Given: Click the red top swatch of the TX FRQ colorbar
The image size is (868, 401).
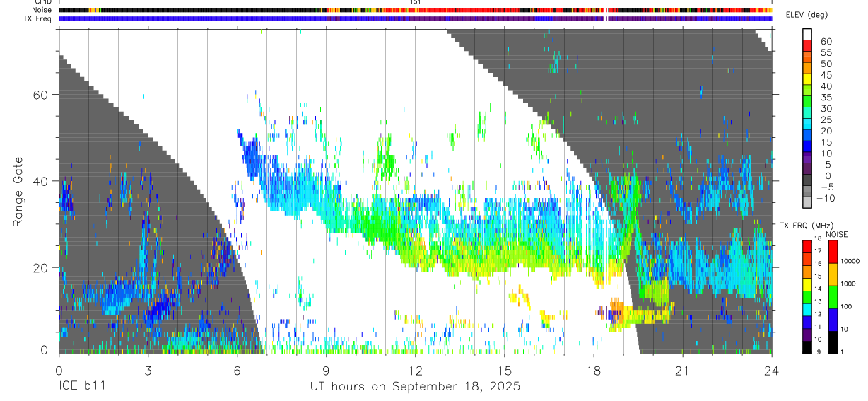Looking at the screenshot, I should [x=807, y=245].
